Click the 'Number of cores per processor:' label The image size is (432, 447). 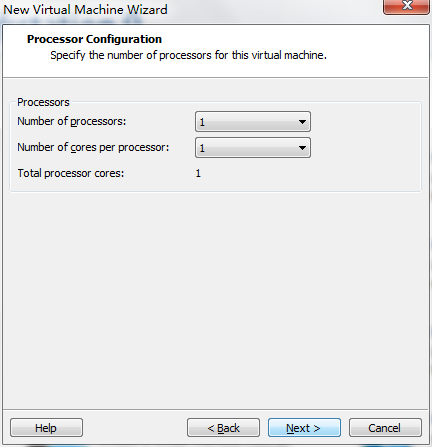(93, 147)
